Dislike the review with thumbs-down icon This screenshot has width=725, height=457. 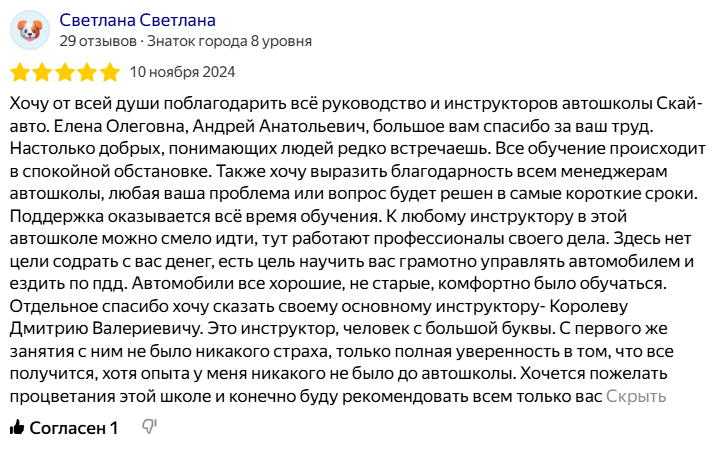click(150, 428)
